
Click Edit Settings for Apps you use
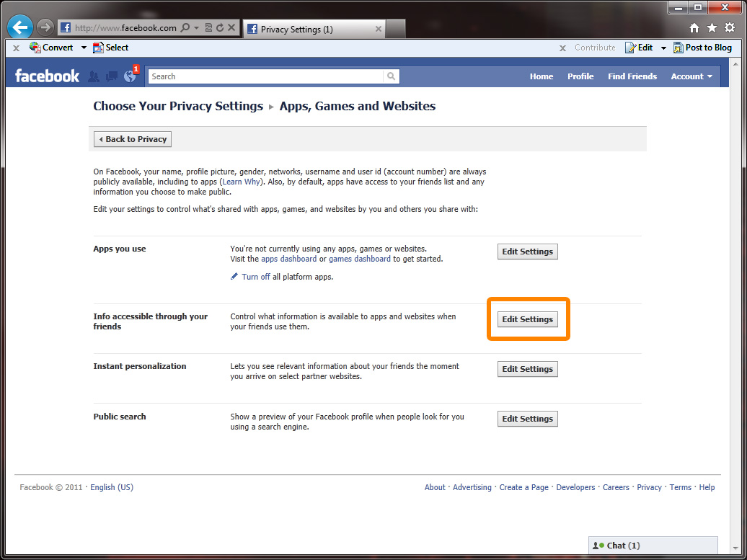[527, 252]
